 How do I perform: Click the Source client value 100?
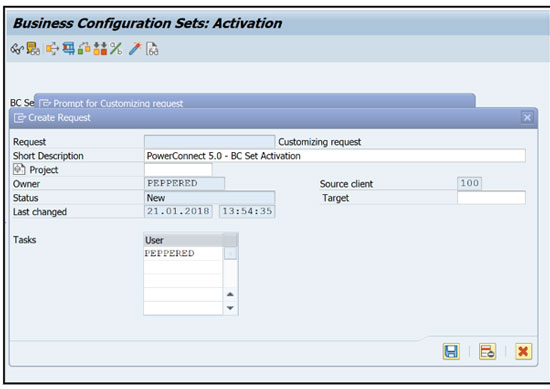tap(469, 183)
